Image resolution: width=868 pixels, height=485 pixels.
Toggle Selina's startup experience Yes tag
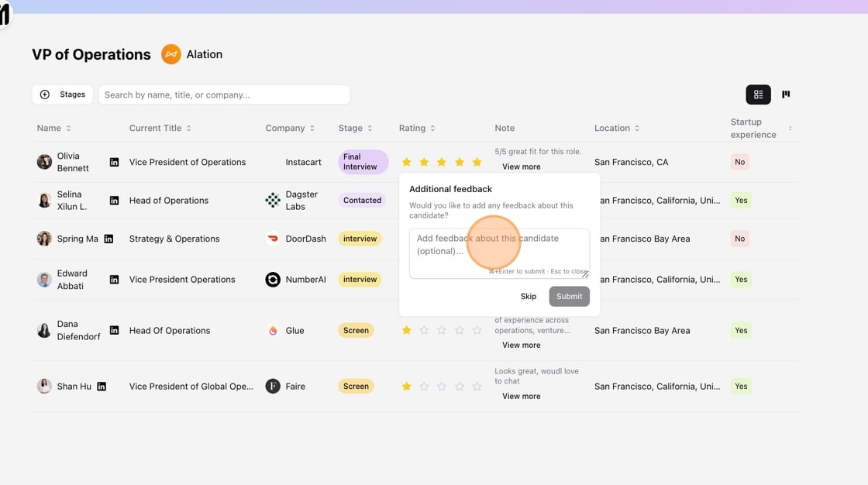pyautogui.click(x=741, y=201)
